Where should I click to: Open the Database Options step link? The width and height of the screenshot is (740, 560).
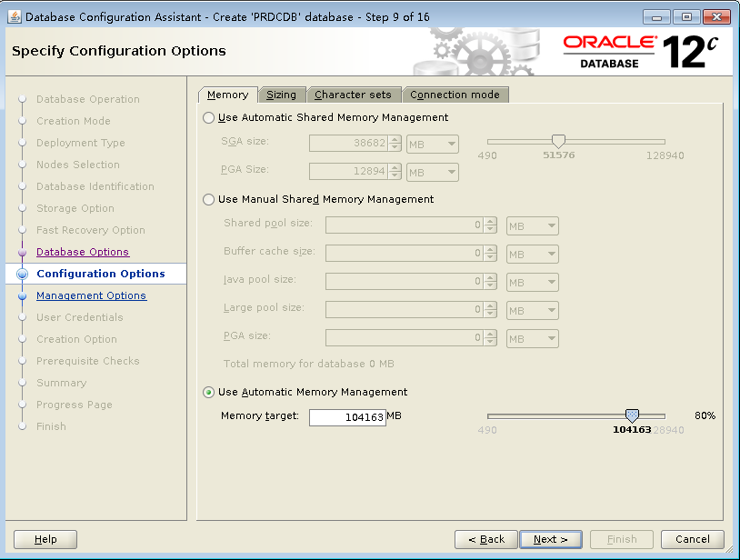pos(83,252)
